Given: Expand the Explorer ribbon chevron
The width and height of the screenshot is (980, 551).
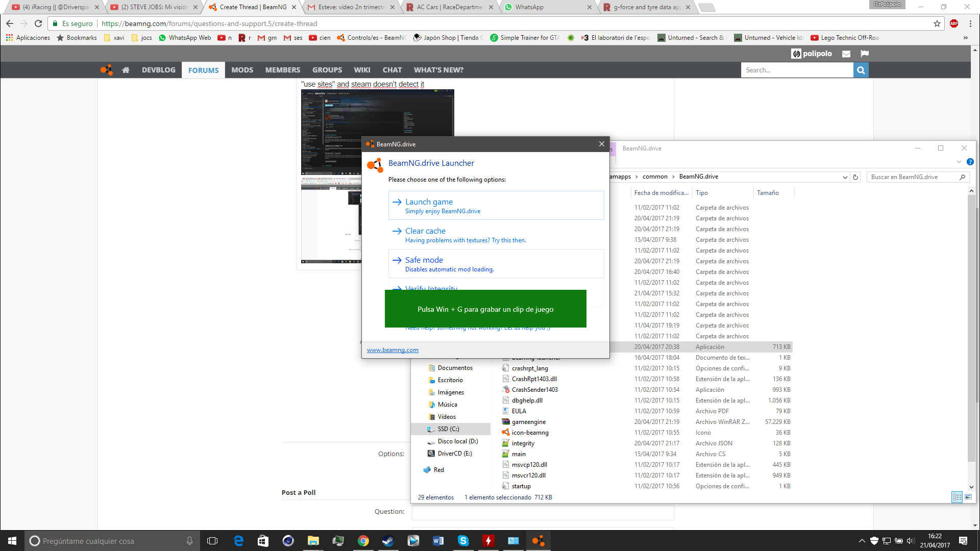Looking at the screenshot, I should pyautogui.click(x=959, y=162).
